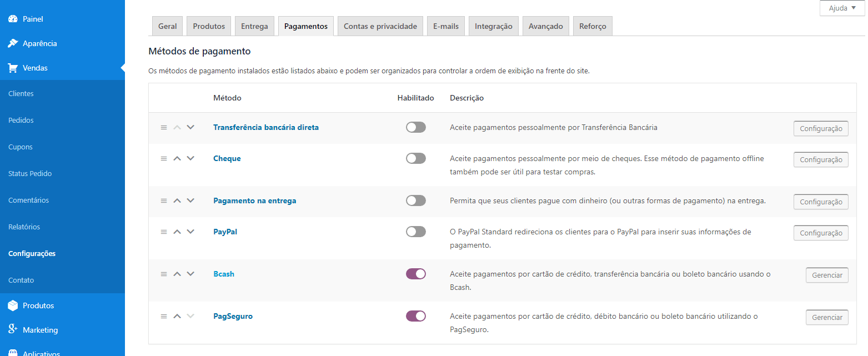This screenshot has width=868, height=356.
Task: Open the Cheque method link
Action: click(x=227, y=158)
